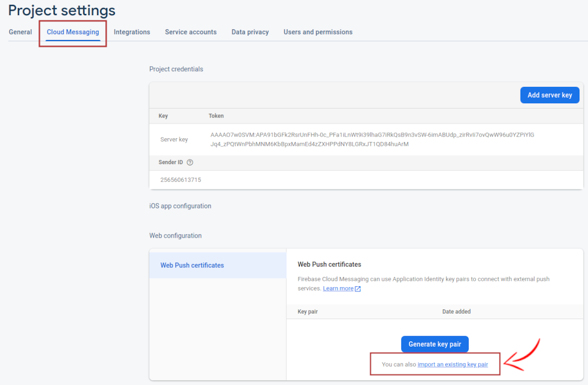This screenshot has width=588, height=385.
Task: Open the General settings tab
Action: click(20, 32)
